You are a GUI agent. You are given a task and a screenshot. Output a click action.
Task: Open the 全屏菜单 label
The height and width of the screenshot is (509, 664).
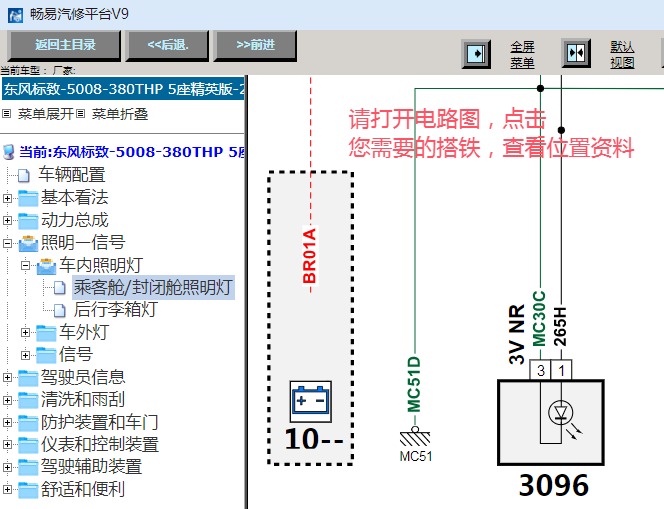522,55
